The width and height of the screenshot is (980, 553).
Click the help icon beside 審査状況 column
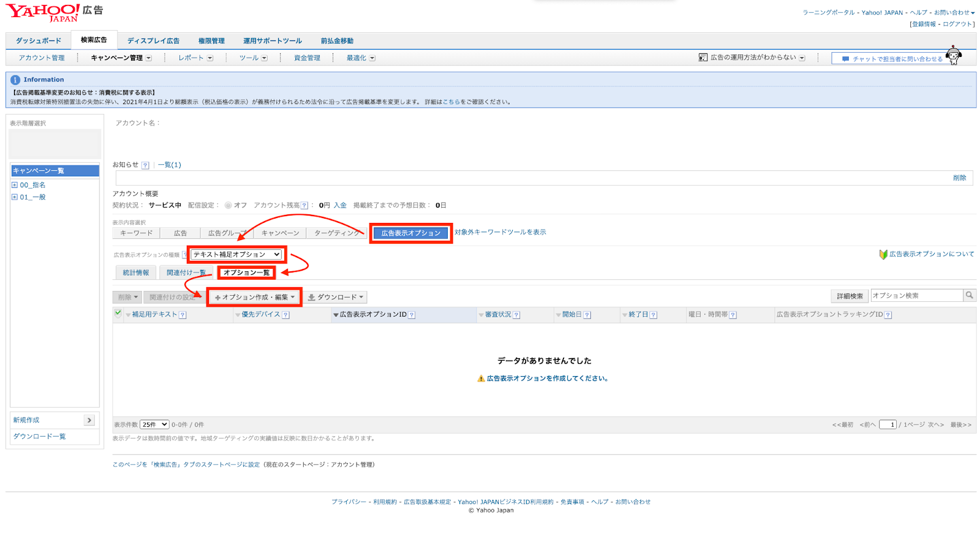click(516, 315)
